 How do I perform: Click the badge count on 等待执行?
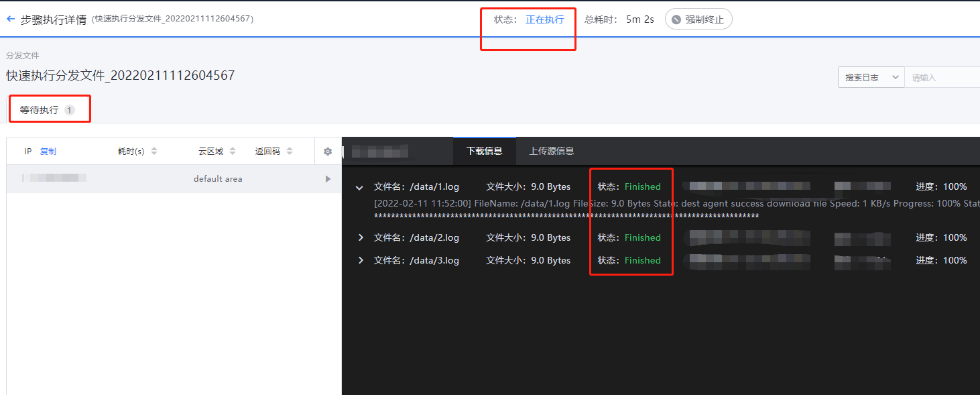click(x=70, y=110)
